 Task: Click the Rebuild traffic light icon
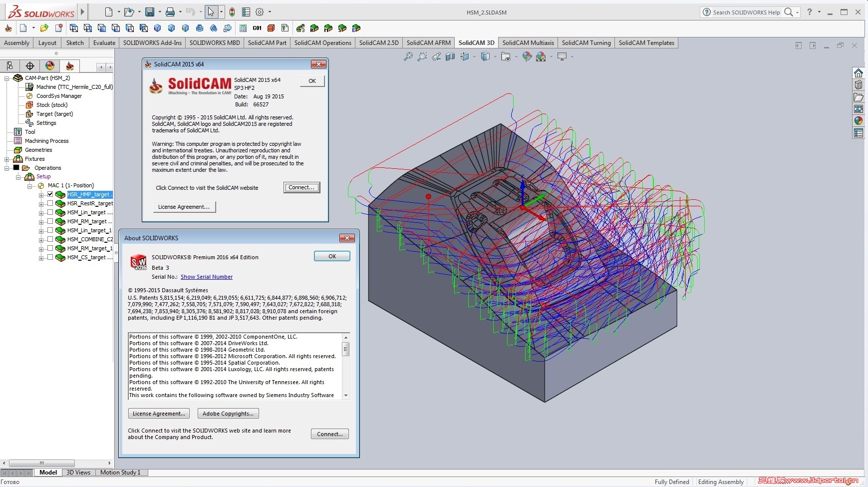[232, 12]
